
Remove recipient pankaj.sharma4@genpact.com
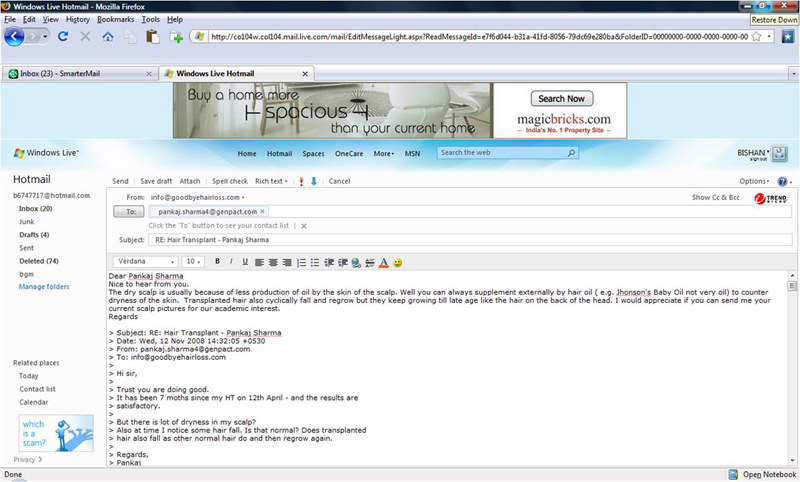263,212
